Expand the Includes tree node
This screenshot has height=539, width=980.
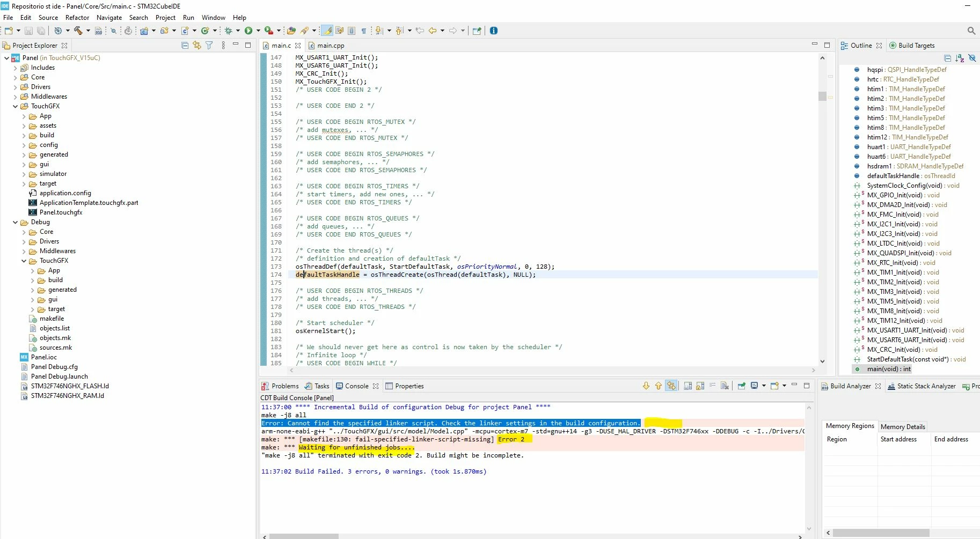click(x=15, y=68)
